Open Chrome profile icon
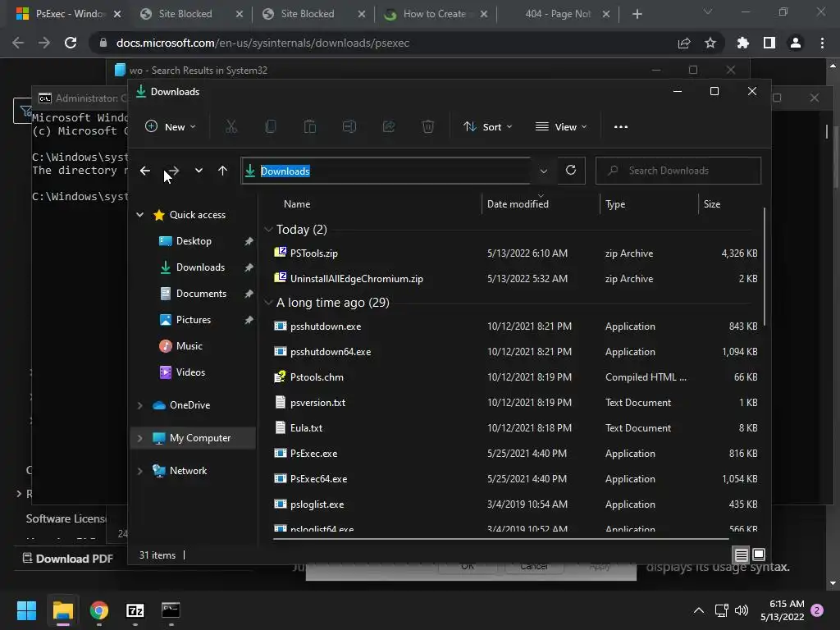This screenshot has height=630, width=840. [796, 43]
